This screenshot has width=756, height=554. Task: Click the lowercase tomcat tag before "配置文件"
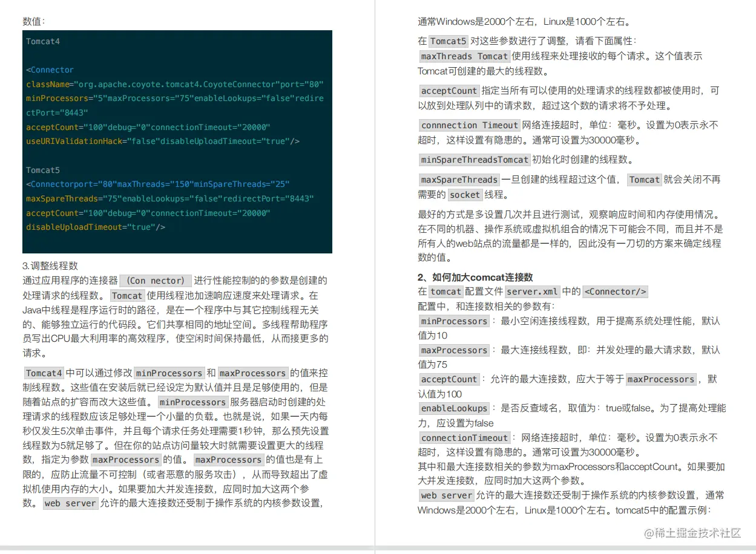(446, 292)
